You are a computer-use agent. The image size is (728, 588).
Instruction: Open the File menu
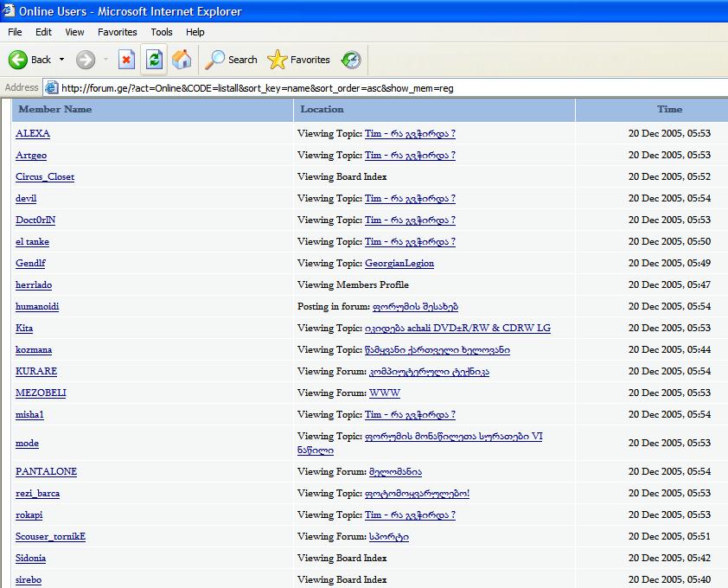(15, 32)
